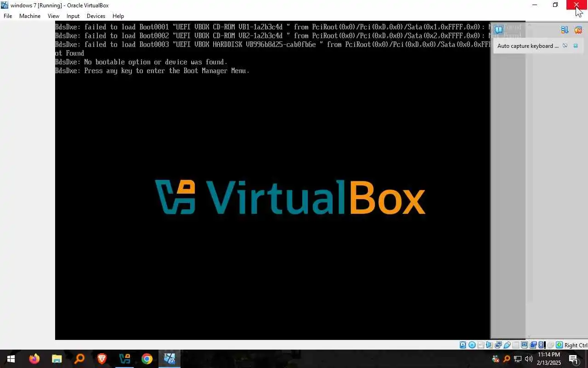Open the View menu

(x=53, y=16)
